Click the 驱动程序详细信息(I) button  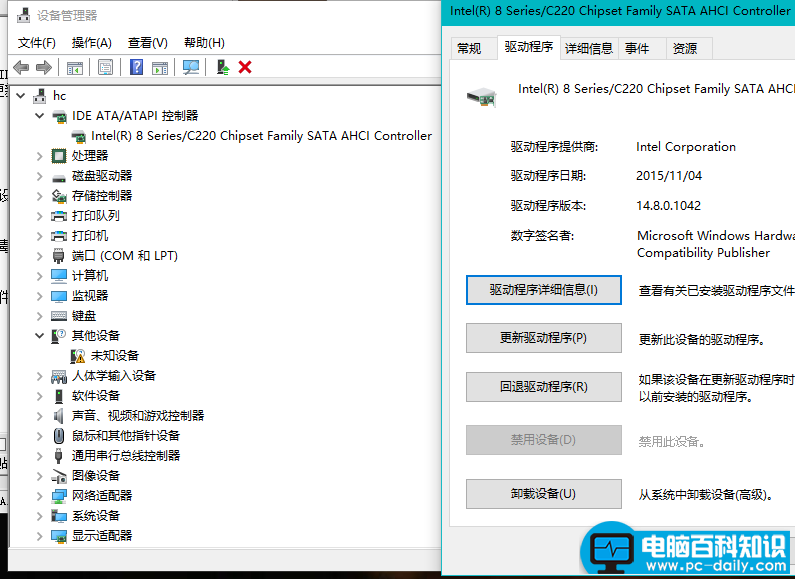coord(544,290)
